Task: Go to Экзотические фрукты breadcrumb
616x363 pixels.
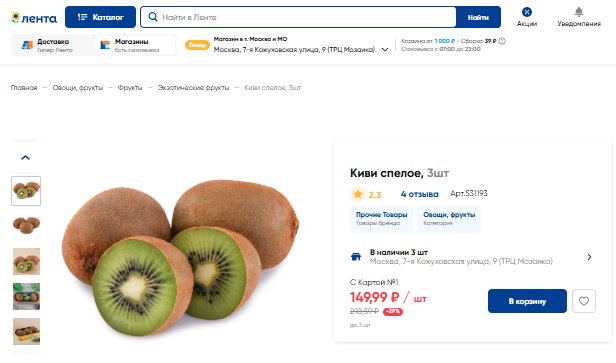Action: point(193,88)
